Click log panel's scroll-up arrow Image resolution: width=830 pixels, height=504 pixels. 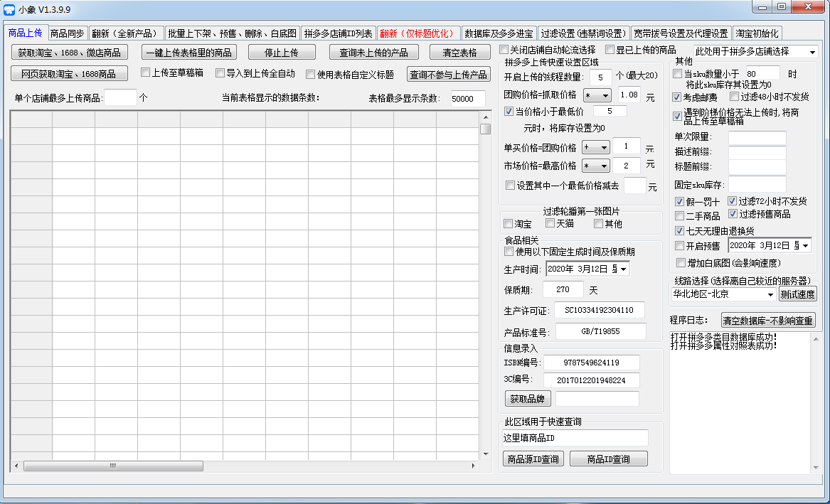point(816,339)
